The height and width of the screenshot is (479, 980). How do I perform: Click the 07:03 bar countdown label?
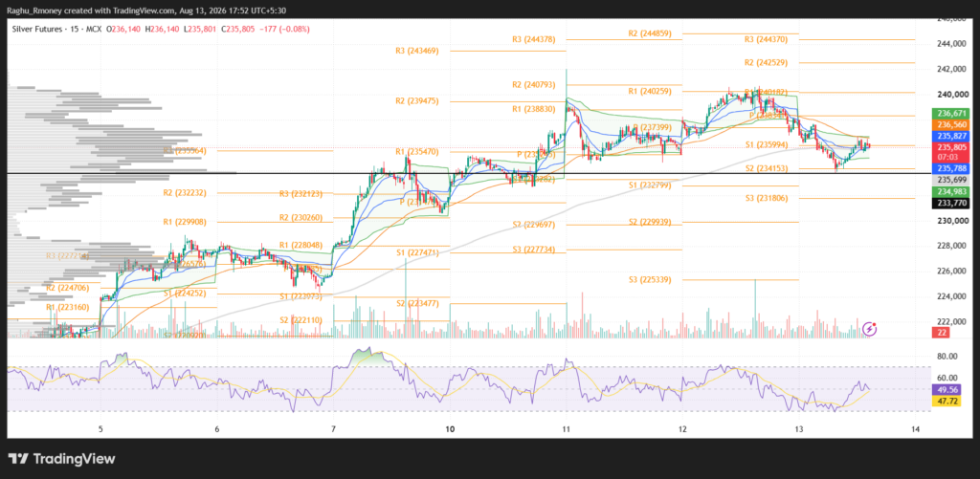tap(949, 158)
